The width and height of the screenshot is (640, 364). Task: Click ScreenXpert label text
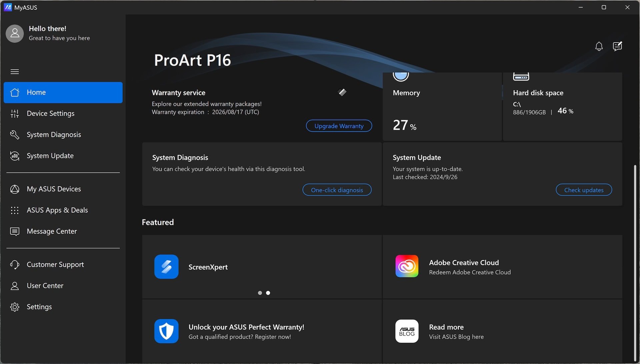coord(208,267)
